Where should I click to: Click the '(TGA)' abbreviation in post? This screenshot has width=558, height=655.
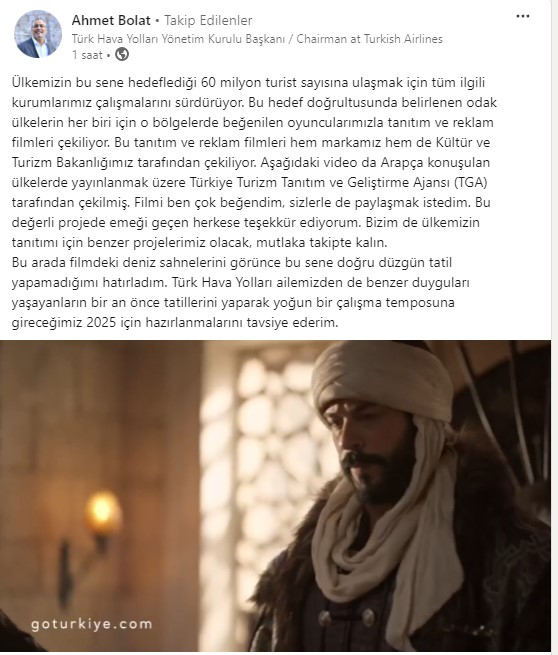[471, 183]
